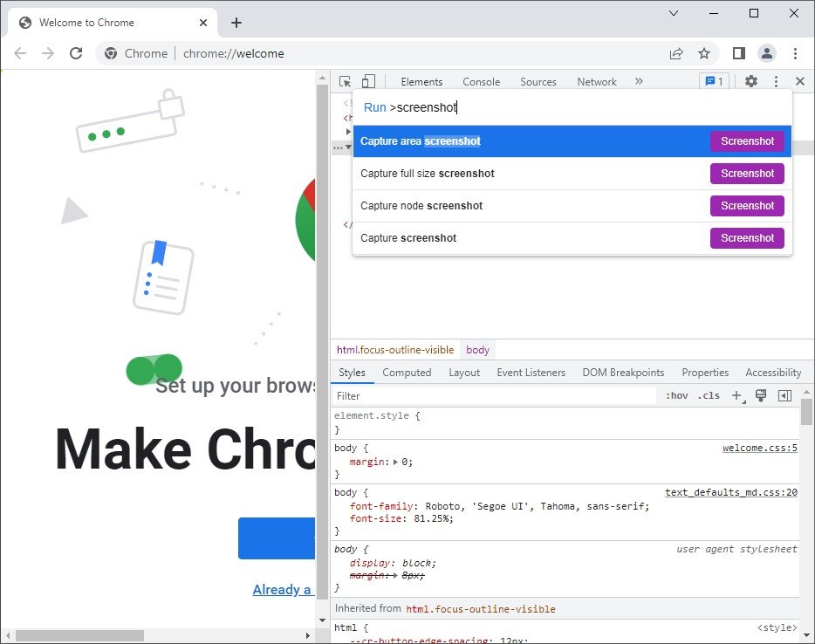Toggle rendering emulations paintbrush icon
815x644 pixels.
[x=761, y=395]
